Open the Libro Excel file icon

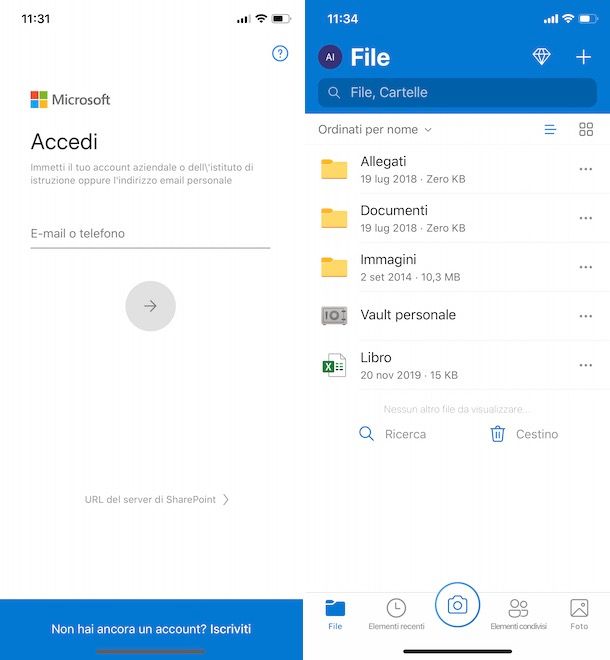(334, 365)
